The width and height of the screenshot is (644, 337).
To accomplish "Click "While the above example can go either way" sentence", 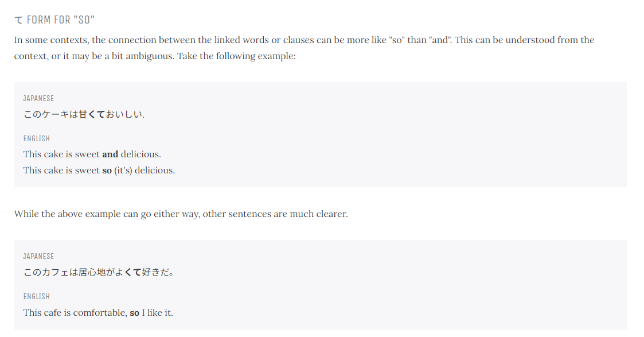I will (181, 214).
